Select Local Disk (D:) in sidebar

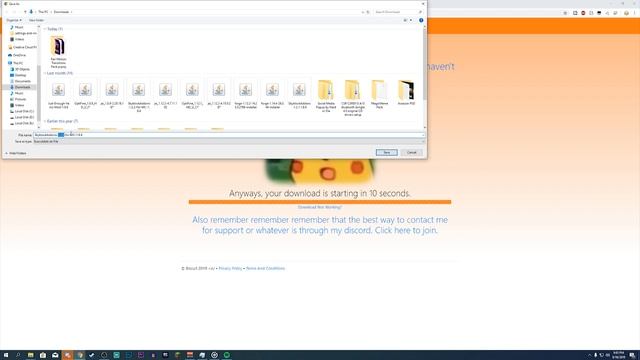click(x=22, y=117)
